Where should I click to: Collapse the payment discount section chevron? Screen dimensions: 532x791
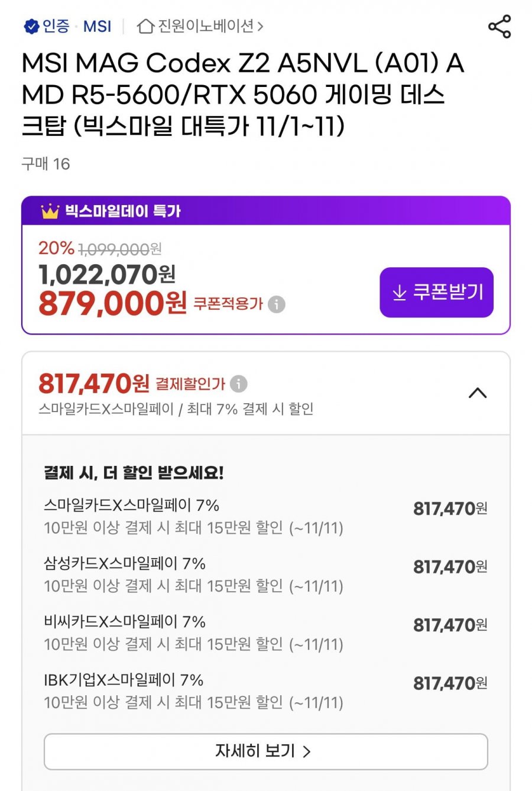click(478, 393)
